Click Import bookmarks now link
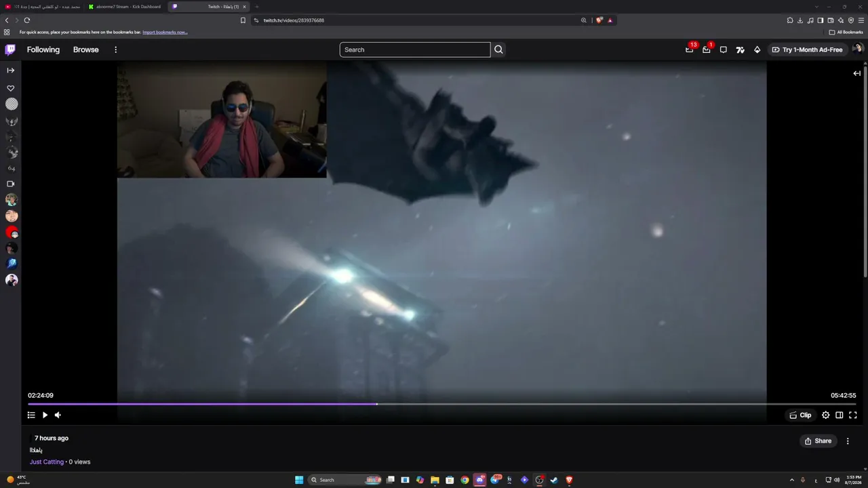This screenshot has width=868, height=488. (x=165, y=32)
